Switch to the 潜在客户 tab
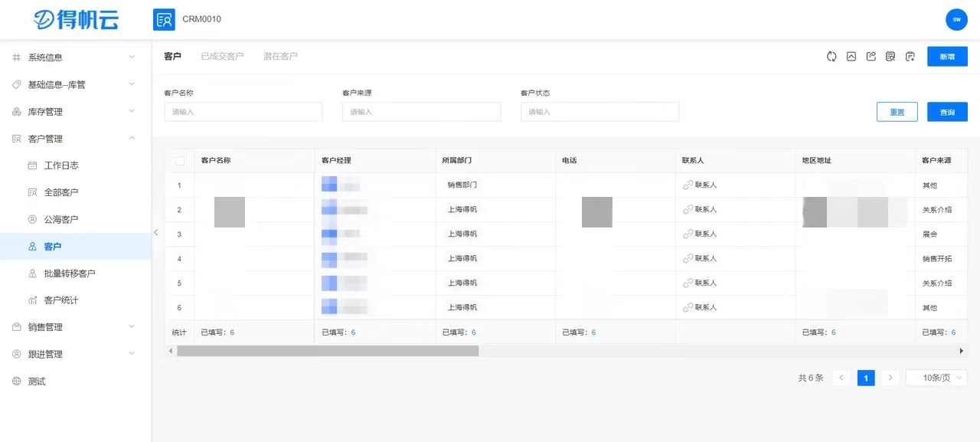 pyautogui.click(x=282, y=56)
